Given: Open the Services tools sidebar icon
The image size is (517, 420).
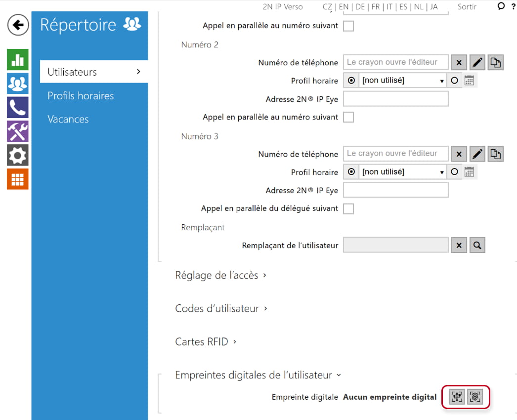Looking at the screenshot, I should [17, 131].
